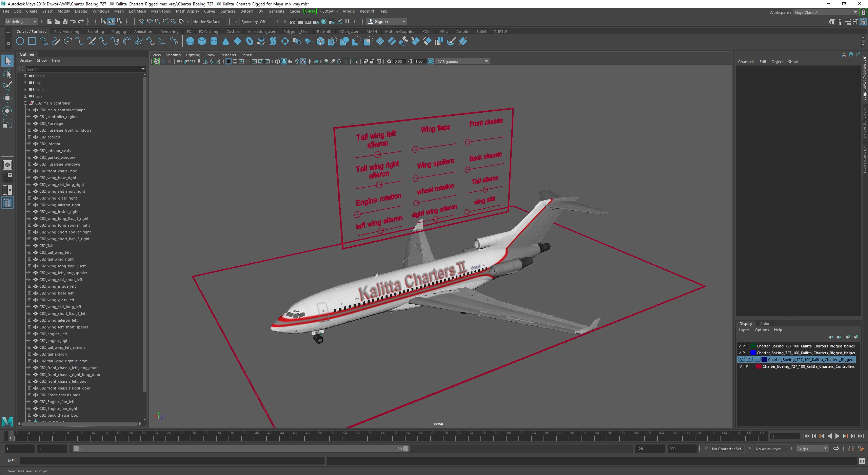Create a NURBS circle from shelf
Screen dimensions: 868x475
pos(20,41)
